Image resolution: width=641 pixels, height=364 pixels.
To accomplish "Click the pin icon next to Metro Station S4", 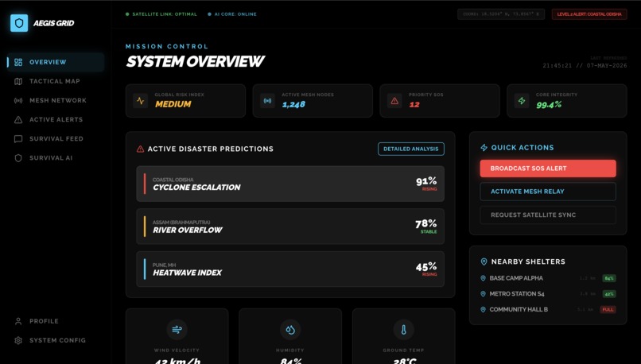I will coord(483,294).
